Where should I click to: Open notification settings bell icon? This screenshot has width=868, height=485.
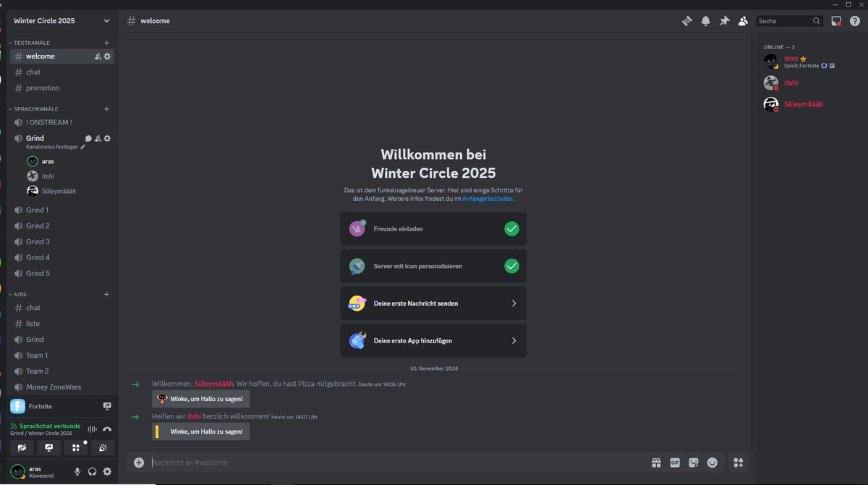coord(706,21)
